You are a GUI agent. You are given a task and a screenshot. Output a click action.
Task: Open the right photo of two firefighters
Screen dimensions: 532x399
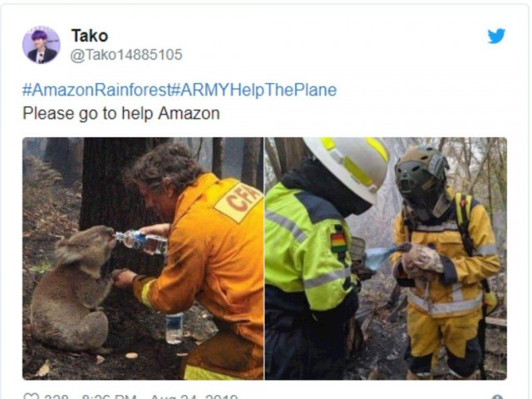(x=386, y=259)
